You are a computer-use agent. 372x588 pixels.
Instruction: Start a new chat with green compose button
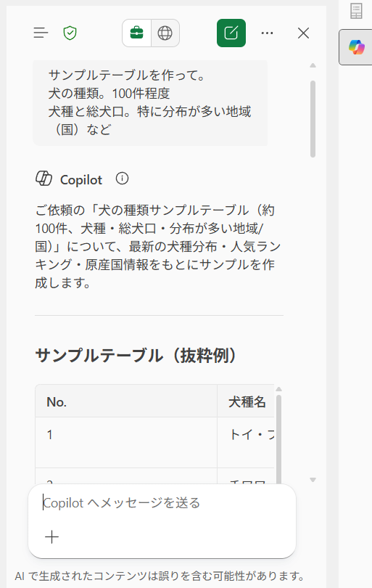point(231,33)
